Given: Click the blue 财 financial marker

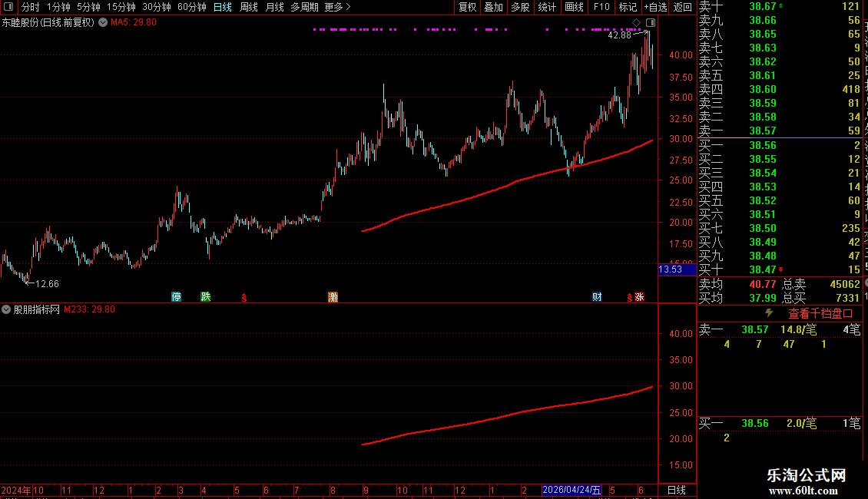Looking at the screenshot, I should 597,297.
